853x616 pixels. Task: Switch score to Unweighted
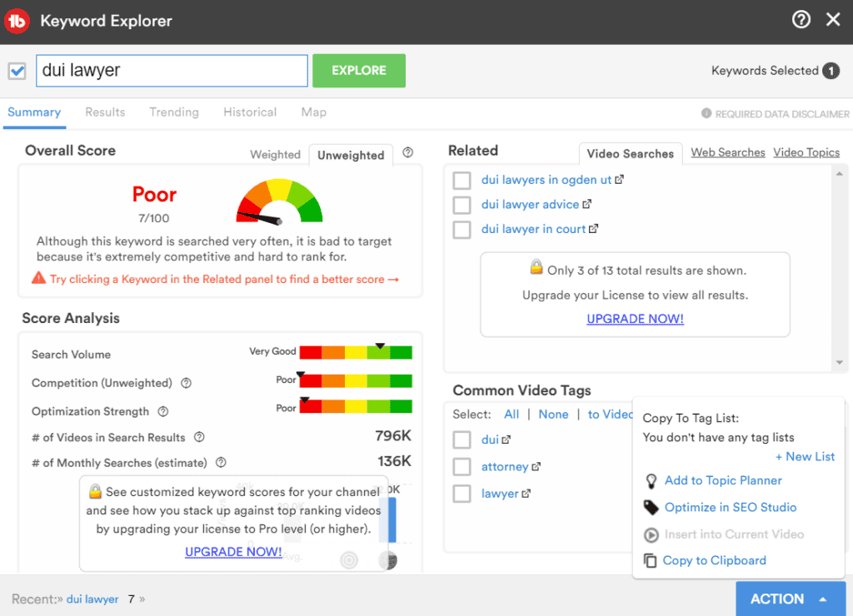pos(351,155)
